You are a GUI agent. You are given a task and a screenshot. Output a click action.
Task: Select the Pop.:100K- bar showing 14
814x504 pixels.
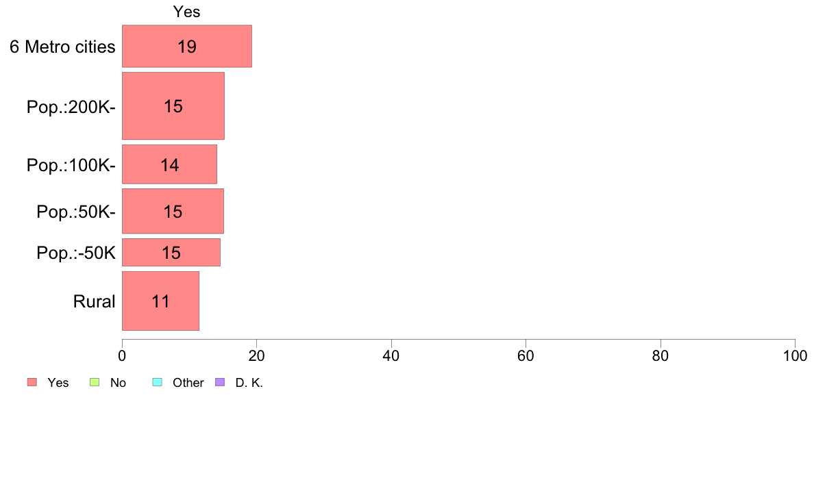[170, 164]
